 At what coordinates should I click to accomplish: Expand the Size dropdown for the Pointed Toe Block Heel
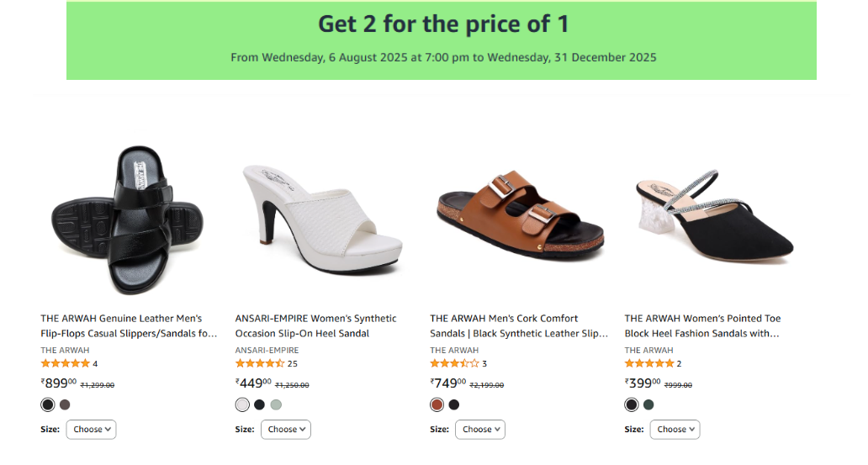pos(675,429)
